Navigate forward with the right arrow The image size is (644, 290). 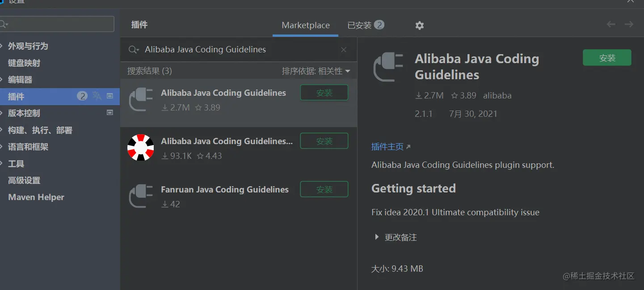click(x=629, y=25)
